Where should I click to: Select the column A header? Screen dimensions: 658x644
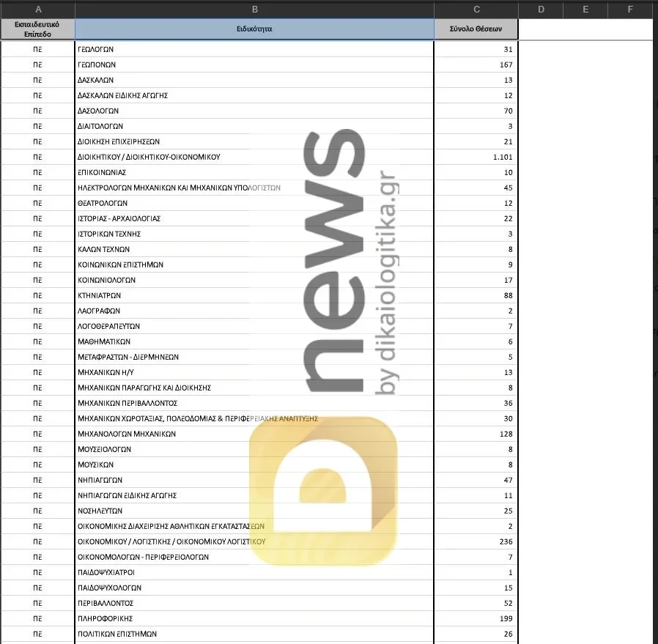click(x=37, y=10)
